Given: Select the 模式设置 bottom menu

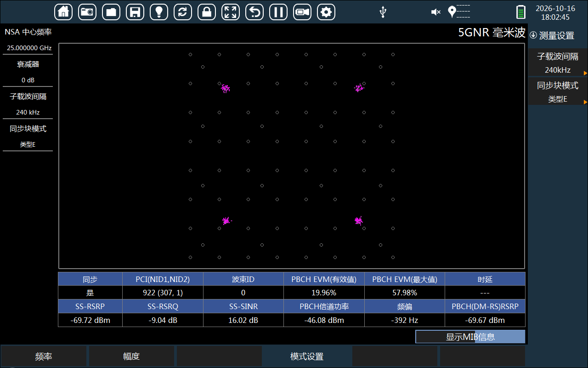Looking at the screenshot, I should click(x=307, y=356).
